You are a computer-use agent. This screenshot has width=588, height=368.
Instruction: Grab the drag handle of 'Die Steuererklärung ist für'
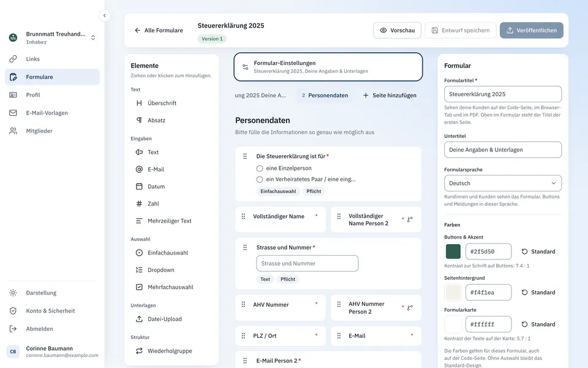click(245, 156)
